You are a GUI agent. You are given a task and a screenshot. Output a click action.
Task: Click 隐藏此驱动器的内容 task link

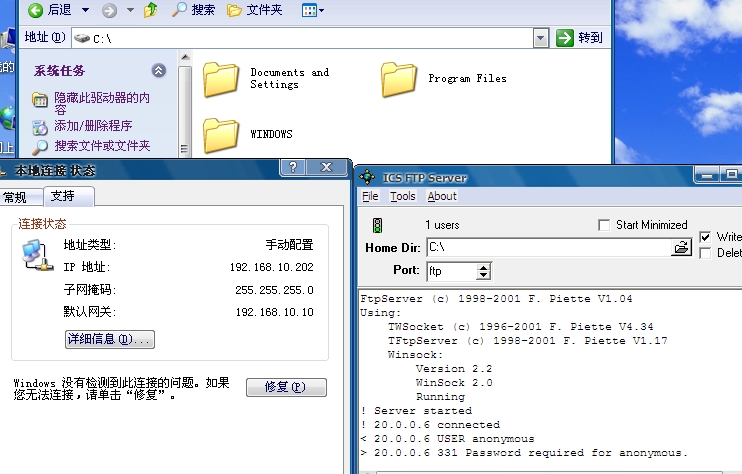(x=102, y=104)
